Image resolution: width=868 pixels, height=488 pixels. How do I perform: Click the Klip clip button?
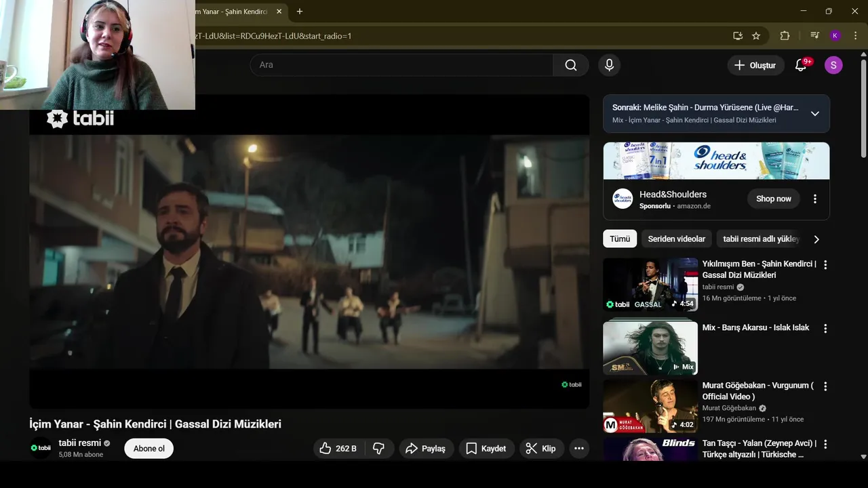point(541,448)
